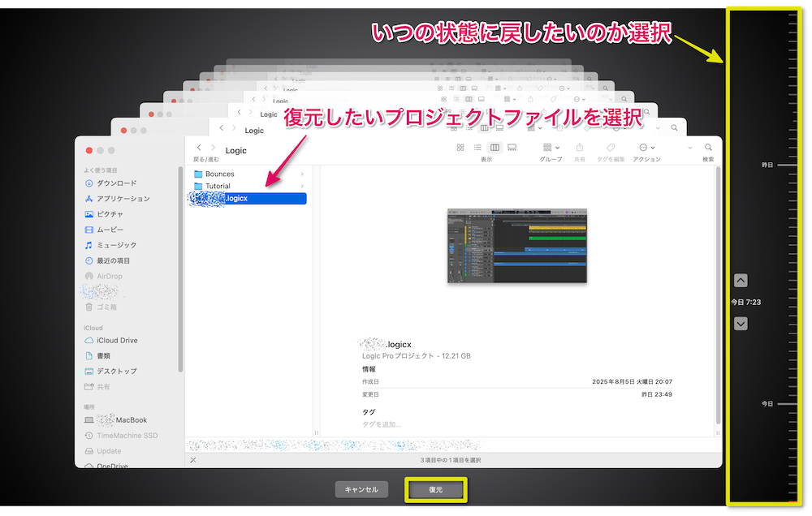Click the 復元 restore button
Screen dimensions: 812x516
tap(435, 489)
